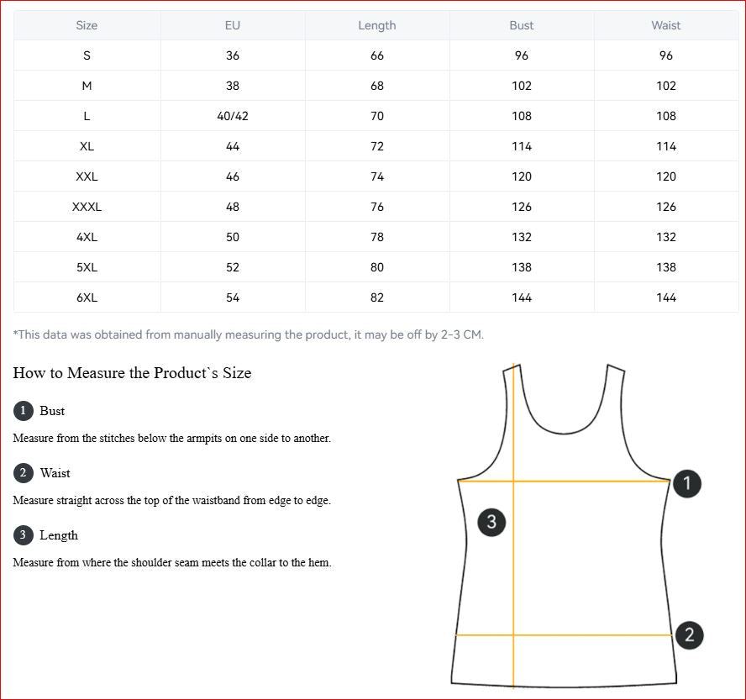The height and width of the screenshot is (700, 746).
Task: Click the measurement disclaimer note text
Action: pyautogui.click(x=249, y=334)
